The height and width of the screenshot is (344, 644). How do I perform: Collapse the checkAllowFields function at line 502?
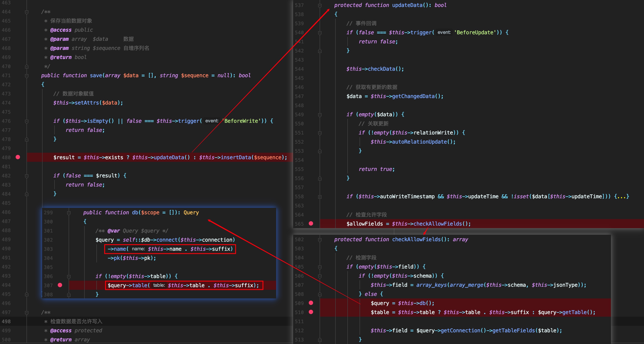coord(320,240)
